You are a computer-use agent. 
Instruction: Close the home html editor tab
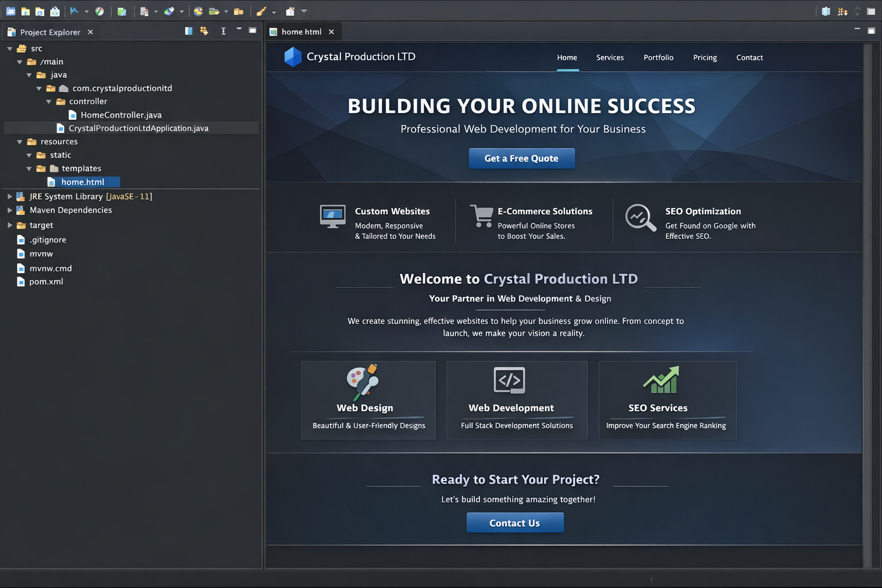(331, 32)
